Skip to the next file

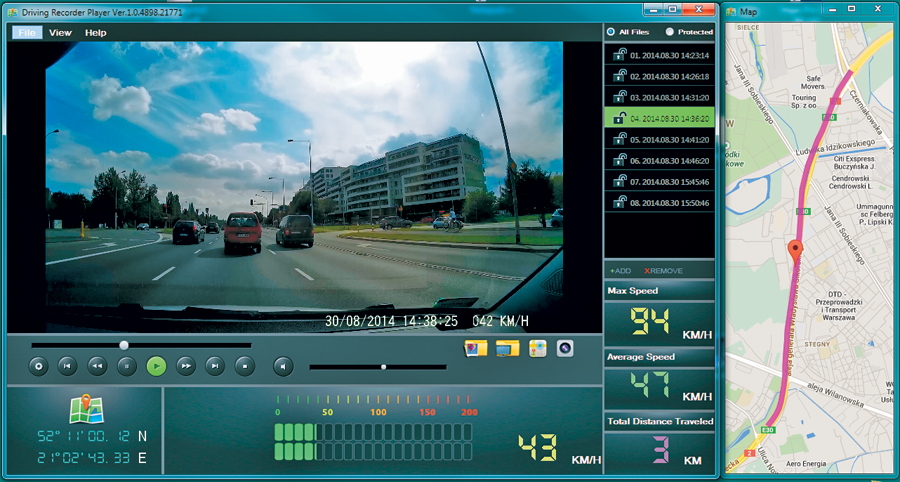pyautogui.click(x=214, y=366)
